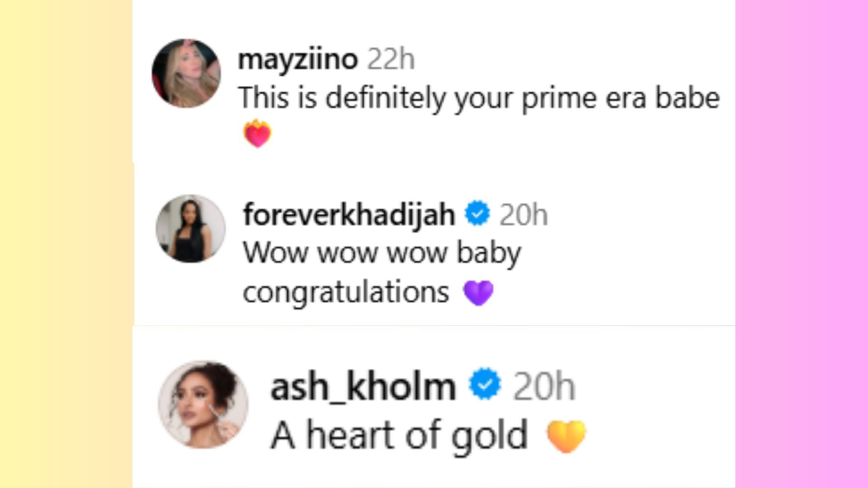Viewport: 868px width, 488px height.
Task: Click ash_kholm's blue verified badge
Action: [485, 385]
